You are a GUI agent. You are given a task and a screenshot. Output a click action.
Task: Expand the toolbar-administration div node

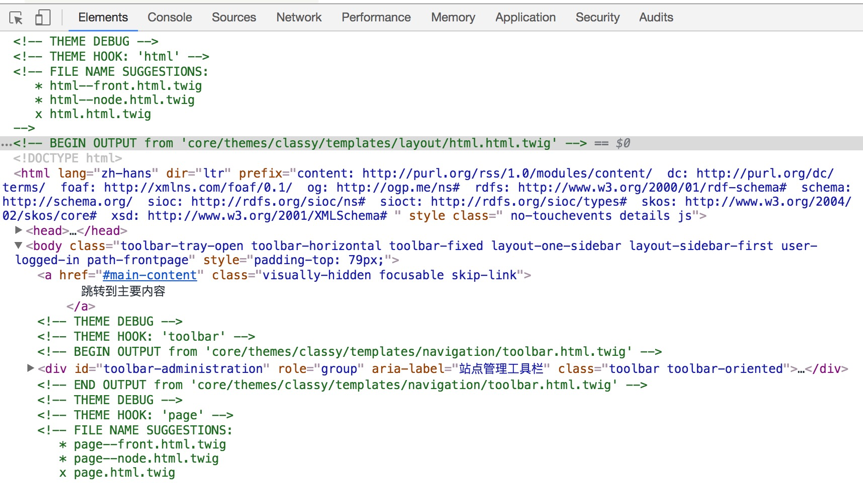click(x=30, y=368)
